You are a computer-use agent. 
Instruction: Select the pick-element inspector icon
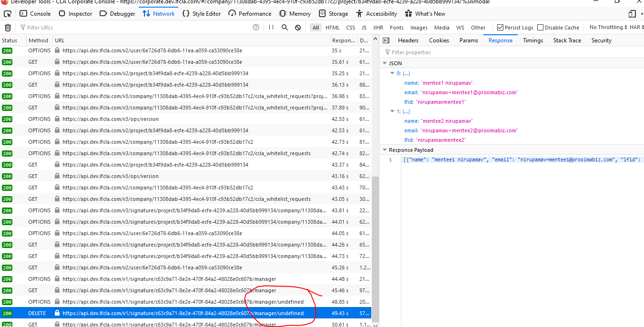click(7, 14)
